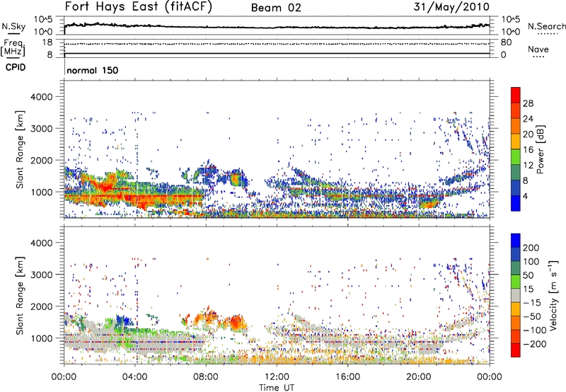566x392 pixels.
Task: Click Velocity colorbar tick label '-15'
Action: (x=532, y=303)
